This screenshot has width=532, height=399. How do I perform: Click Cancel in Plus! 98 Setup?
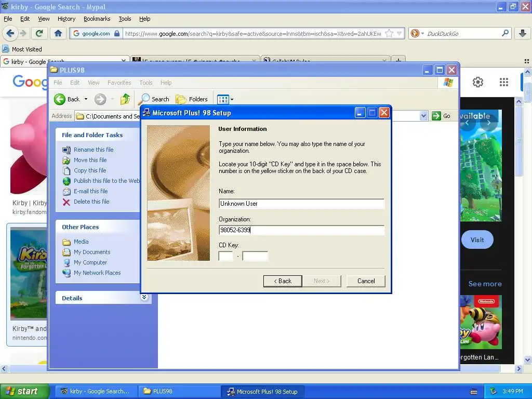tap(366, 281)
